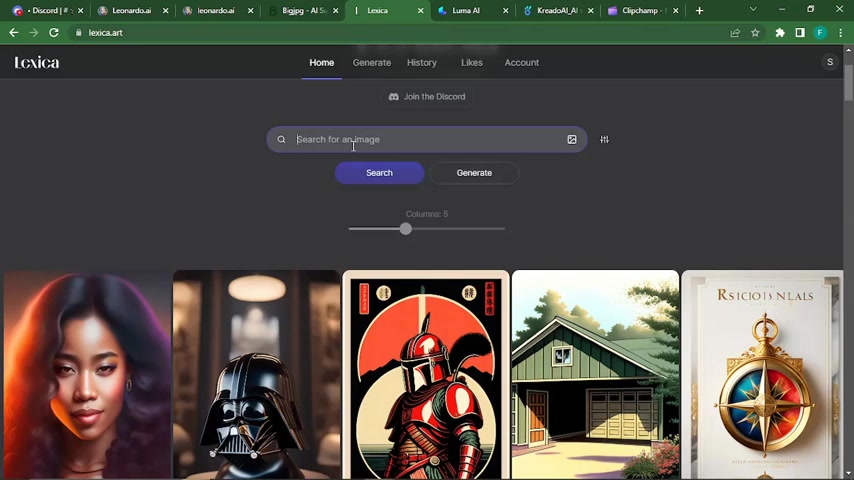
Task: Bookmark this page with the star icon
Action: pyautogui.click(x=755, y=33)
